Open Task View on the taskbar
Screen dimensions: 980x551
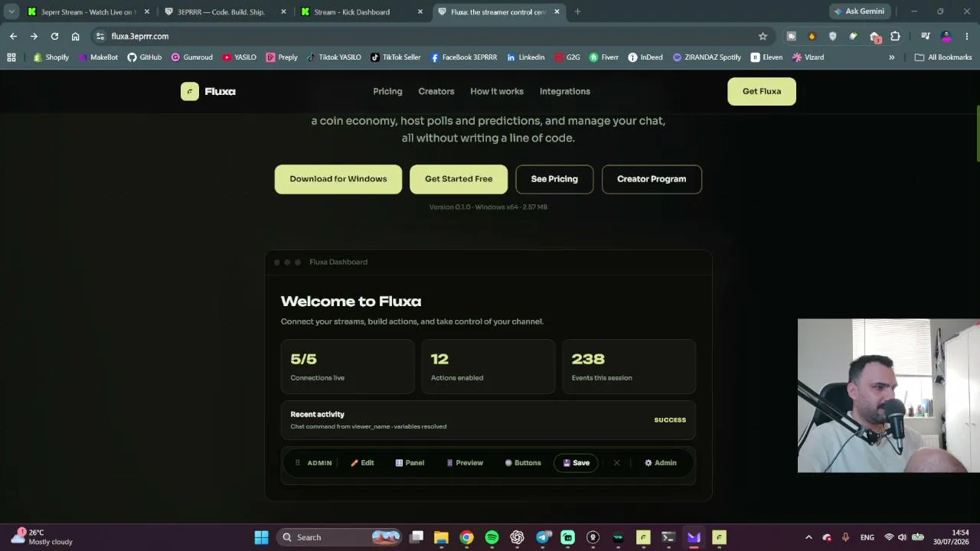click(416, 537)
